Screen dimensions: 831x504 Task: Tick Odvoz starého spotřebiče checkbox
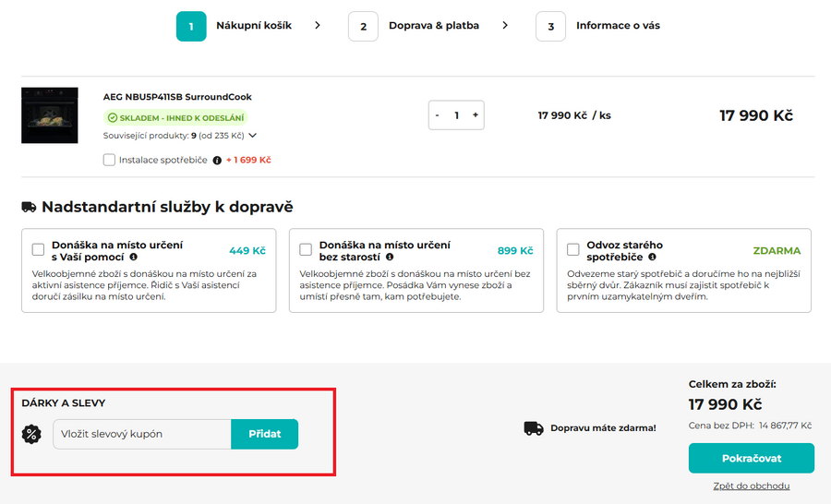point(573,249)
